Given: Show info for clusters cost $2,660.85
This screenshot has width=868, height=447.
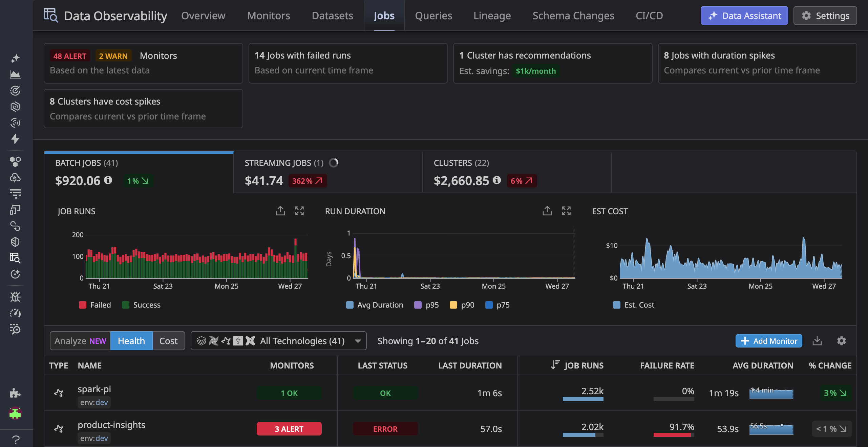Looking at the screenshot, I should 497,180.
